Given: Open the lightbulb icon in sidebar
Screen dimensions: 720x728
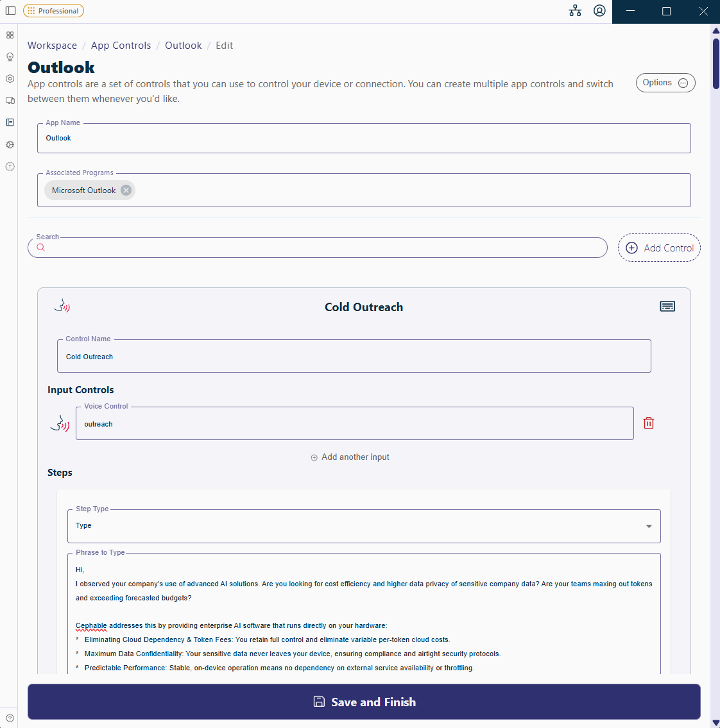Looking at the screenshot, I should (10, 57).
